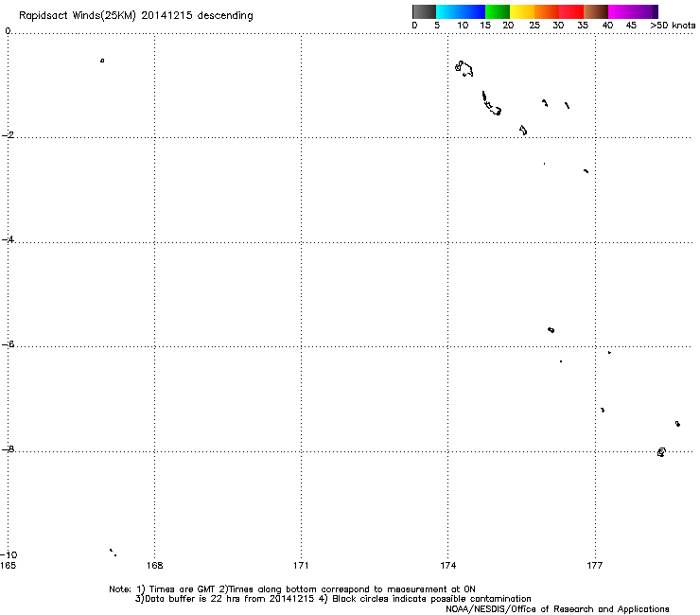
Task: Click the 'Times are GMT' note line
Action: coord(292,589)
